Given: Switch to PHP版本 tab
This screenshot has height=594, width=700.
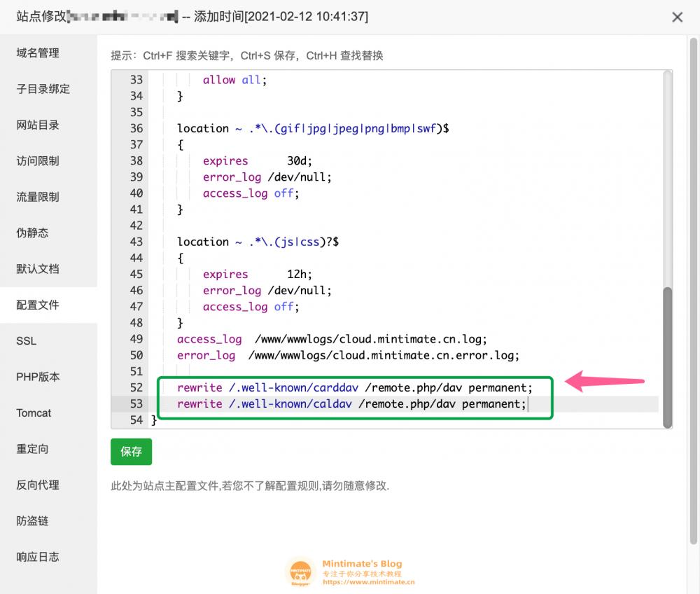Looking at the screenshot, I should click(38, 377).
